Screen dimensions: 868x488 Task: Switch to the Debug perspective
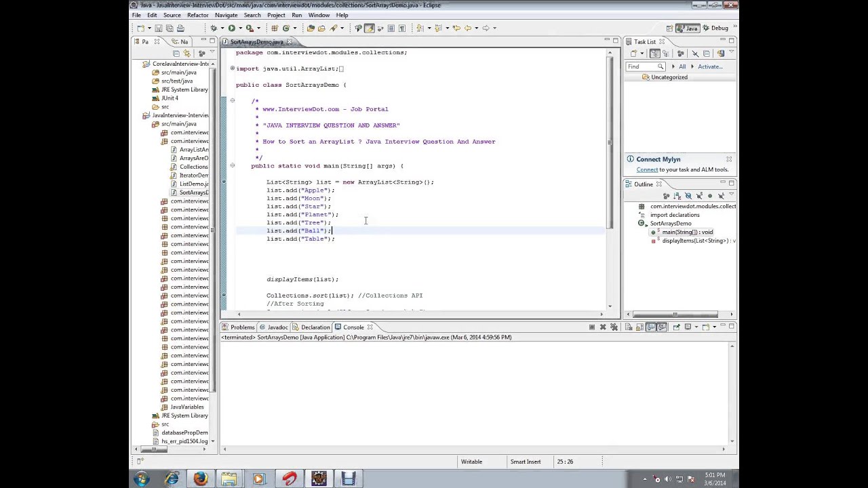point(715,28)
